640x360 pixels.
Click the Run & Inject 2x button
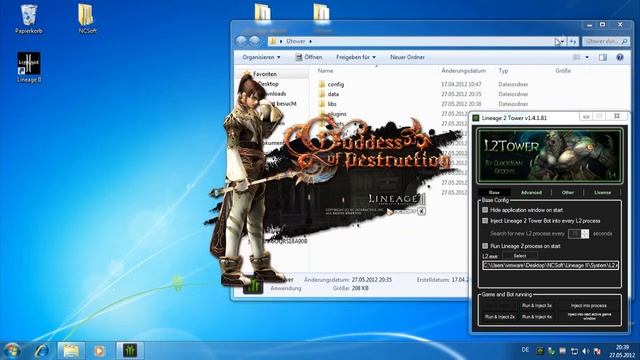[500, 317]
